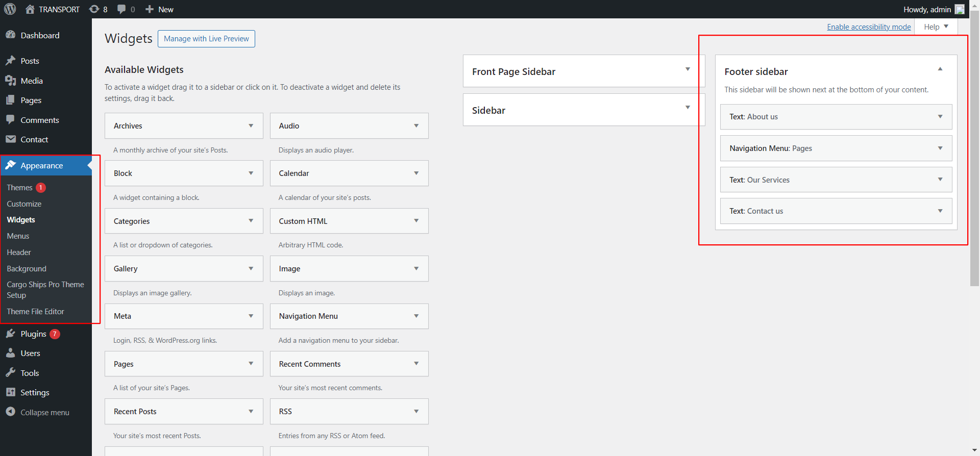Click the comments bubble icon in toolbar
The height and width of the screenshot is (456, 980).
[121, 9]
